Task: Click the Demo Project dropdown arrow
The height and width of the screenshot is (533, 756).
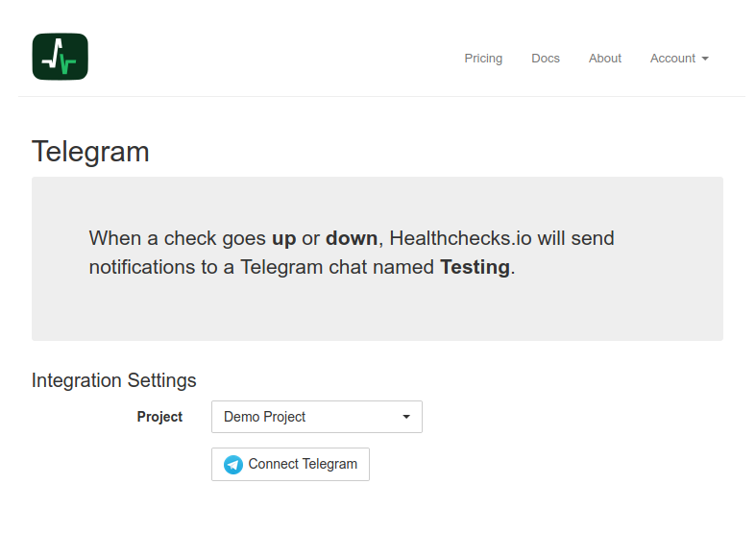Action: (x=406, y=418)
